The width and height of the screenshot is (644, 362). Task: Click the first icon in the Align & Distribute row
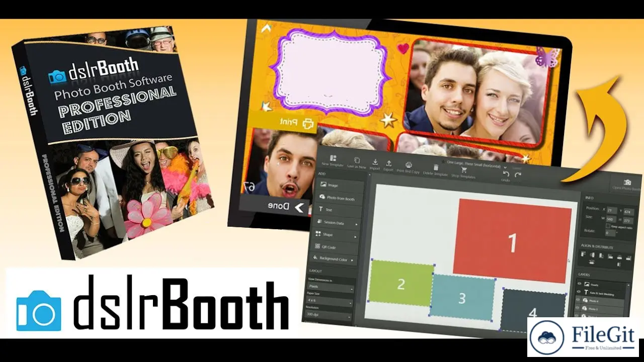click(x=583, y=254)
